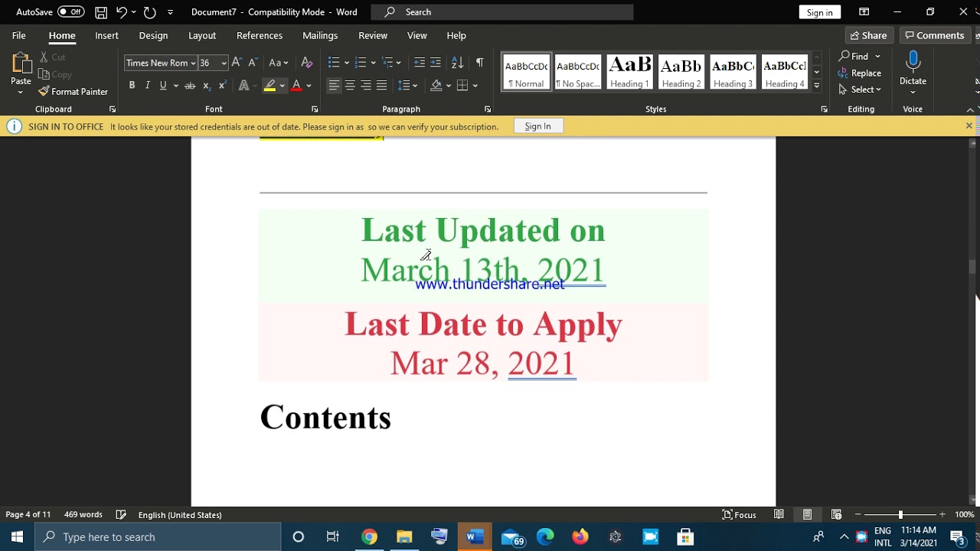Clear all formatting from selection

click(307, 63)
